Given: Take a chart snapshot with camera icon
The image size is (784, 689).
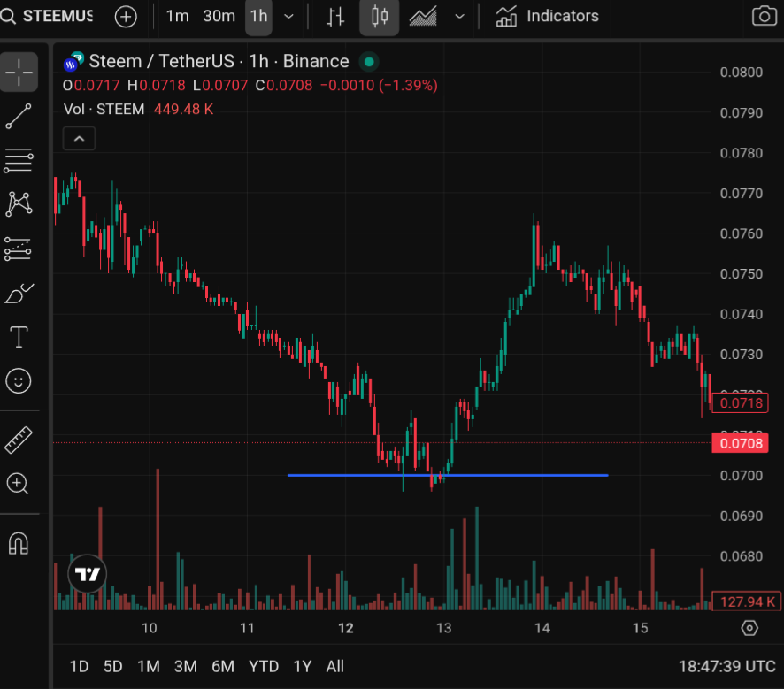Looking at the screenshot, I should click(764, 17).
